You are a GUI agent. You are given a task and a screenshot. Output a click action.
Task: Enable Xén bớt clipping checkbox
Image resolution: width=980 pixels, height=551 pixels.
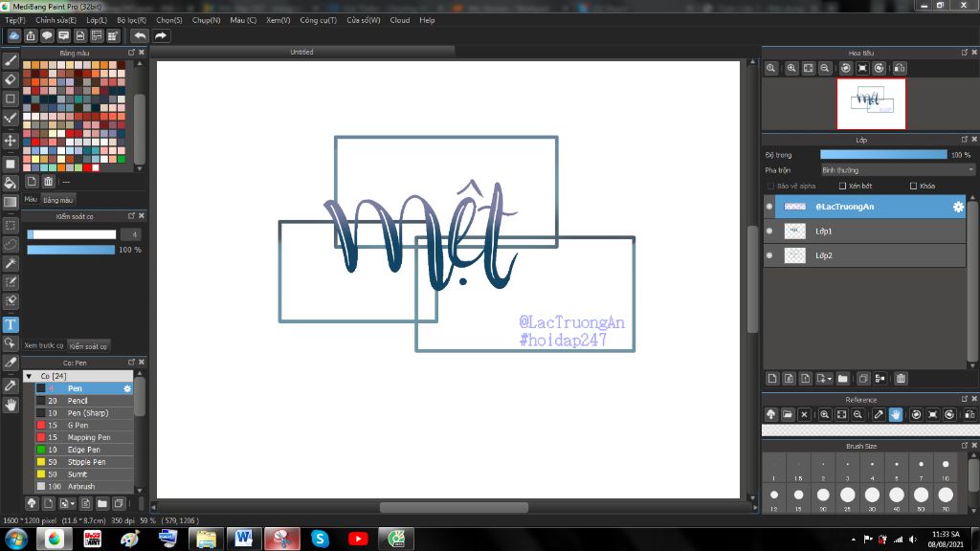(x=842, y=187)
